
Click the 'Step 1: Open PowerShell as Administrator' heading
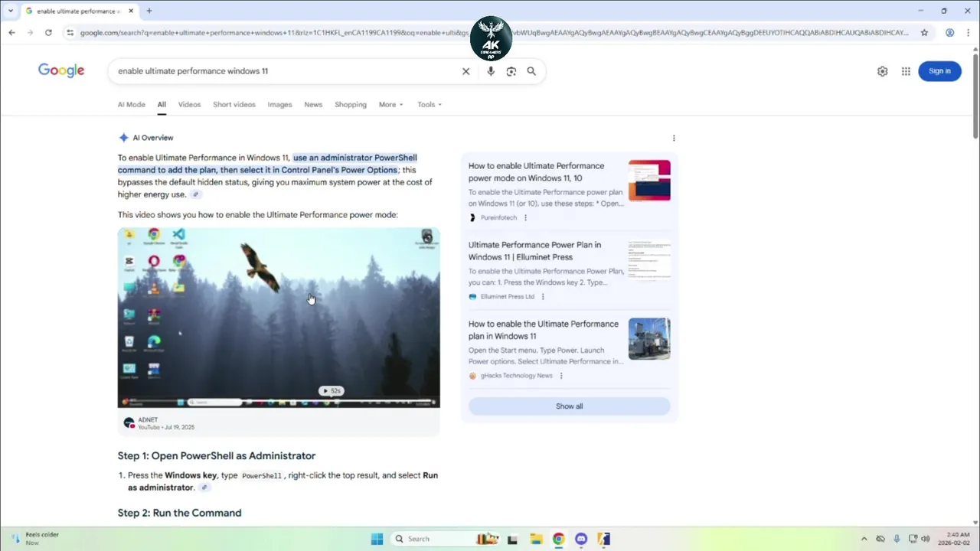pos(217,456)
